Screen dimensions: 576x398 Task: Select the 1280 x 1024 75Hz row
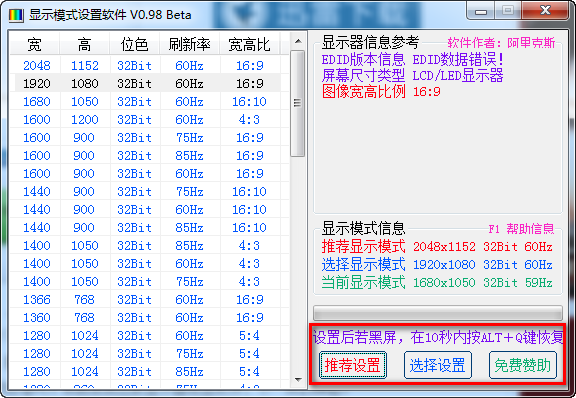click(145, 354)
